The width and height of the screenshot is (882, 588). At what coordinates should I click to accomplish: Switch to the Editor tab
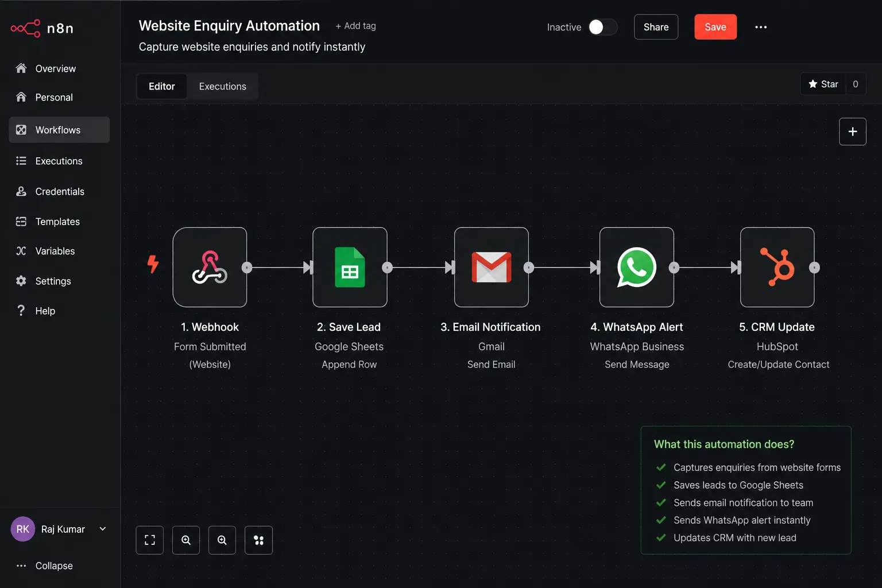point(162,86)
